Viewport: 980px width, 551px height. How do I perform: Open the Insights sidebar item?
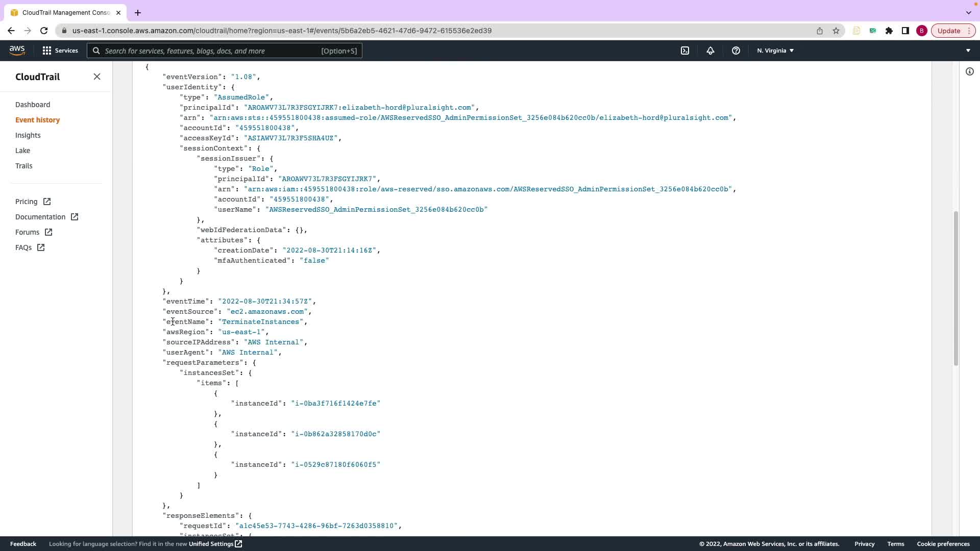(x=28, y=135)
